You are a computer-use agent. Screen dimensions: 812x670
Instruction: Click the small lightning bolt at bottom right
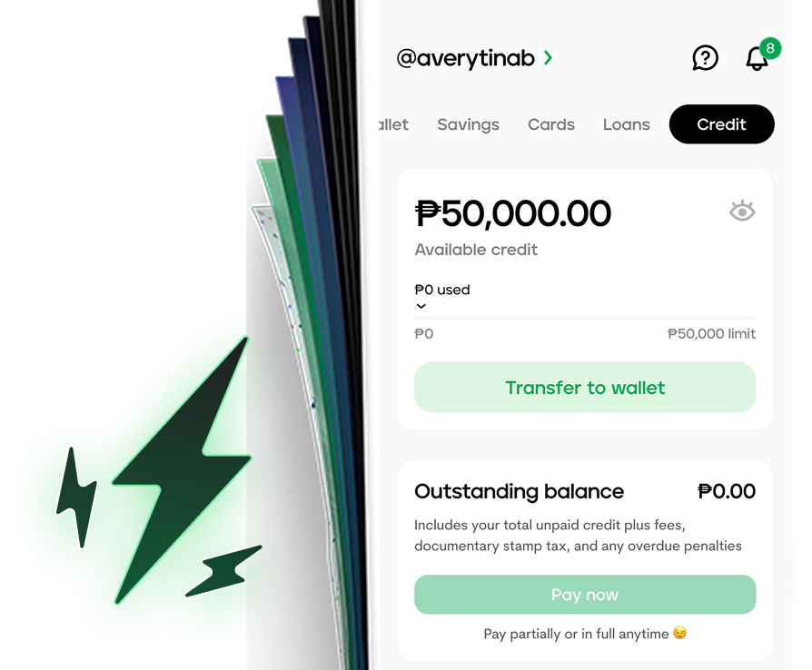[223, 570]
